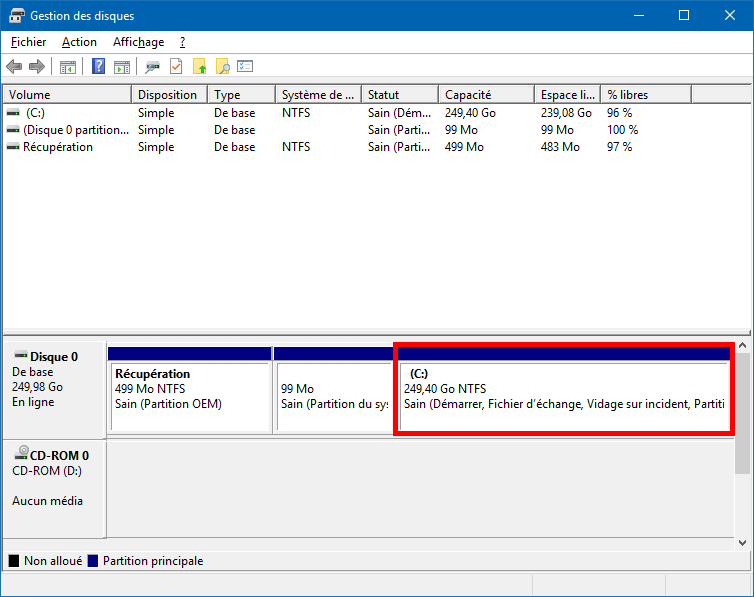Open the Affichage menu

coord(138,42)
